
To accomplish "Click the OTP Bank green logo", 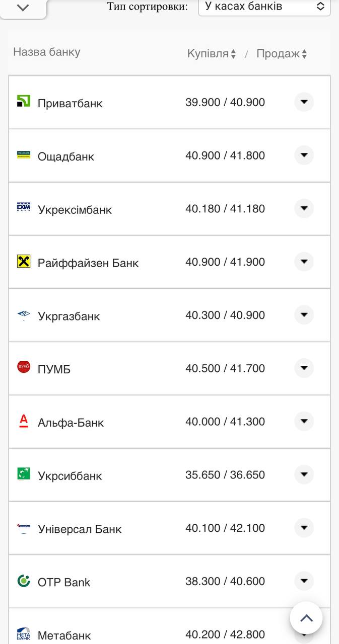I will [24, 581].
